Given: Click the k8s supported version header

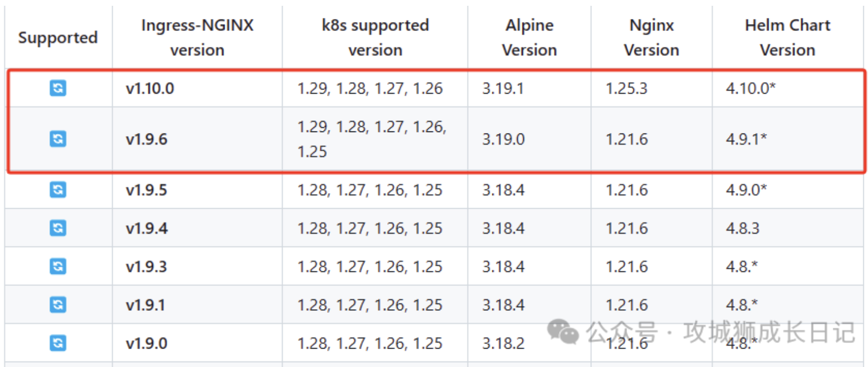Looking at the screenshot, I should (375, 37).
